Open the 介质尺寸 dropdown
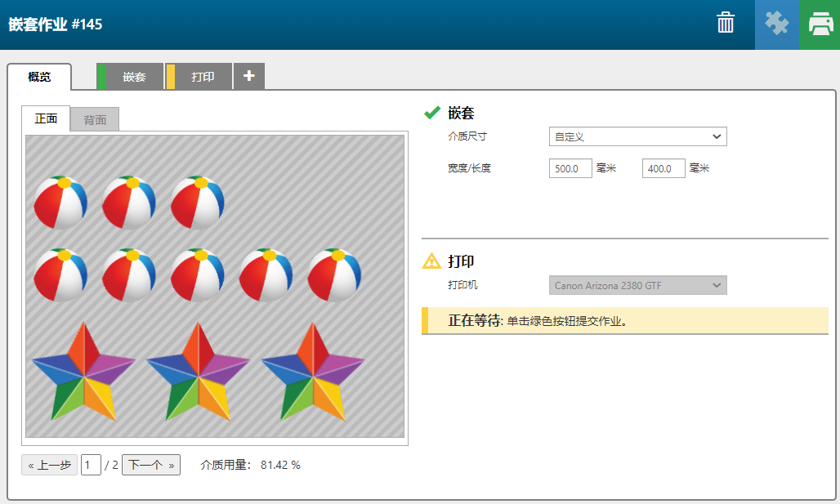Image resolution: width=840 pixels, height=504 pixels. pos(637,136)
